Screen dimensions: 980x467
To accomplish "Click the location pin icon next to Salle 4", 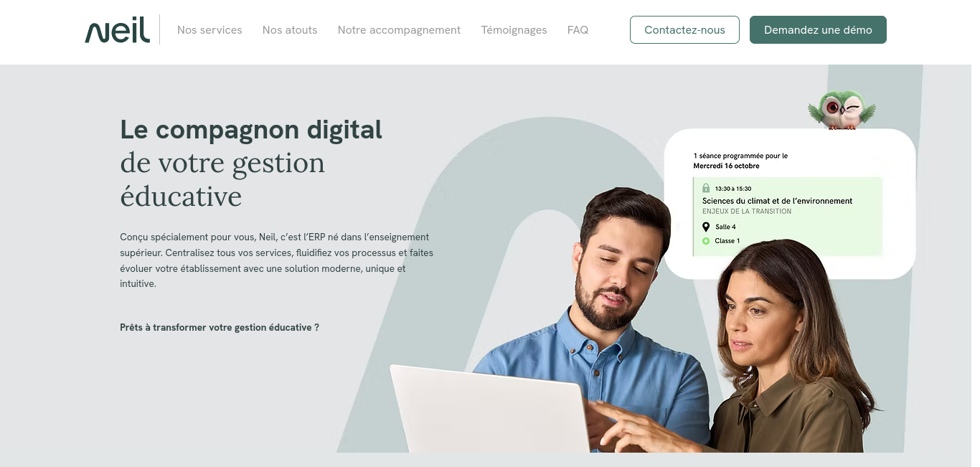I will (x=706, y=227).
